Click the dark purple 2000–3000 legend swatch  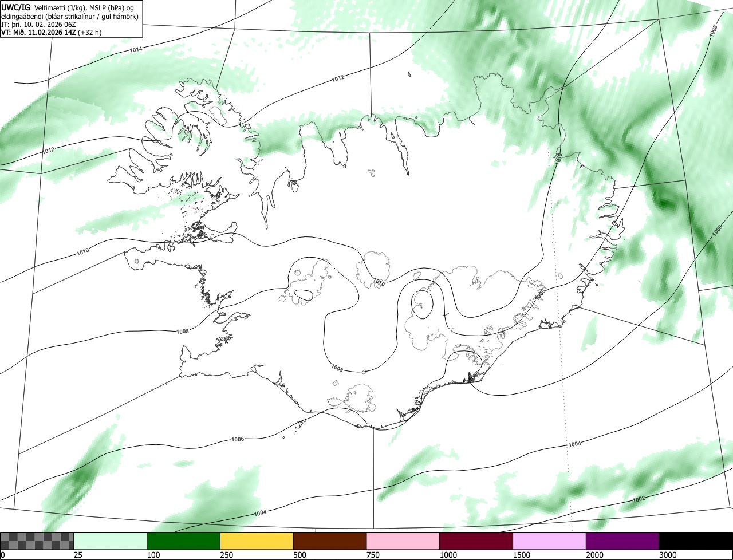point(622,541)
